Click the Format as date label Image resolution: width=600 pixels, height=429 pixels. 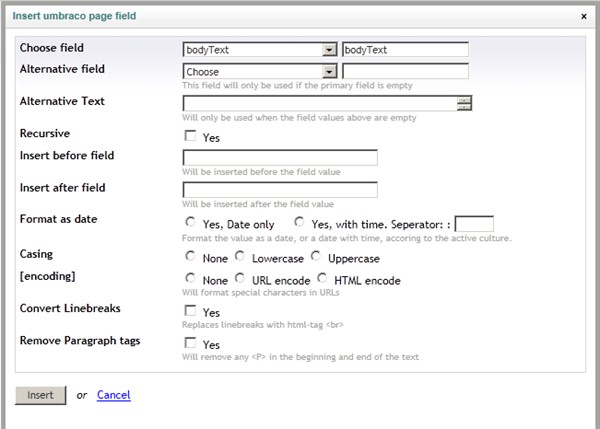[x=59, y=219]
